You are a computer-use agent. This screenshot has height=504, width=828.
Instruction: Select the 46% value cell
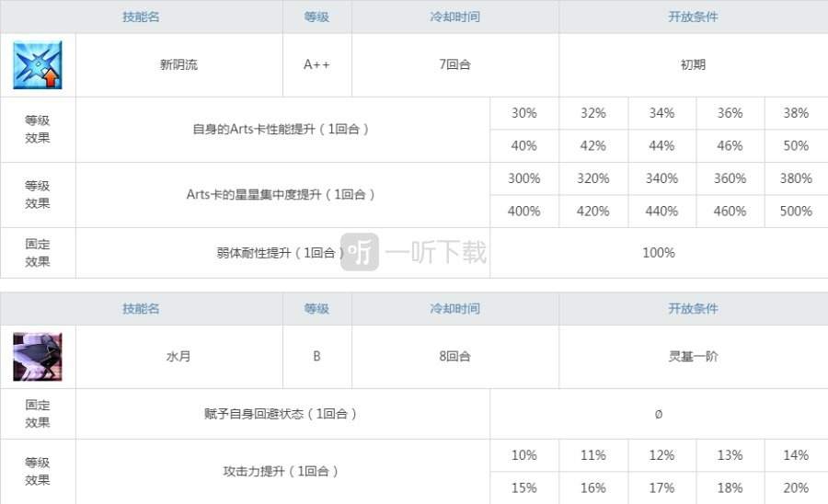[730, 145]
